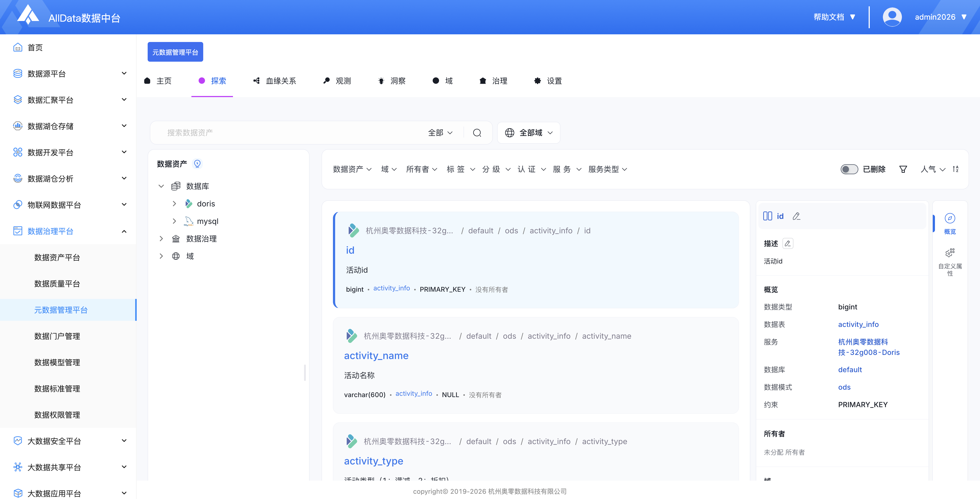The width and height of the screenshot is (980, 499).
Task: Expand the 域 tree node
Action: click(x=161, y=256)
